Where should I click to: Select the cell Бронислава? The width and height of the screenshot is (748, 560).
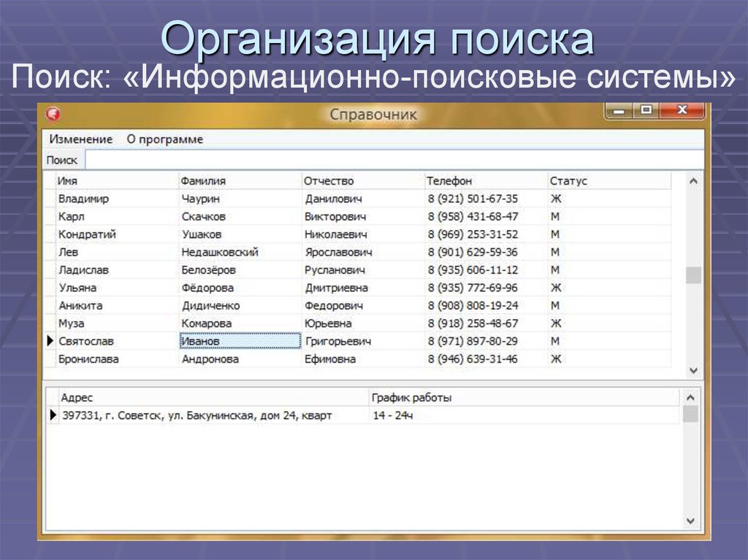pyautogui.click(x=117, y=358)
